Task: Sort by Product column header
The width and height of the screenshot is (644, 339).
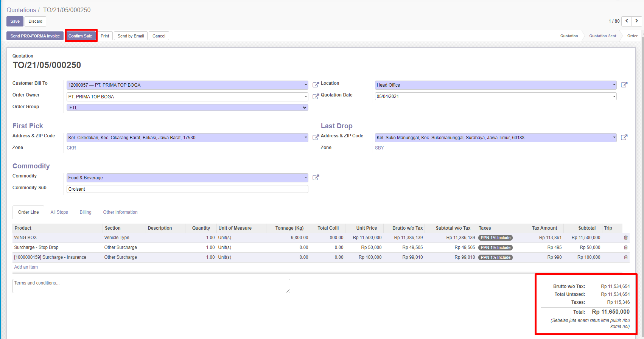Action: click(58, 228)
